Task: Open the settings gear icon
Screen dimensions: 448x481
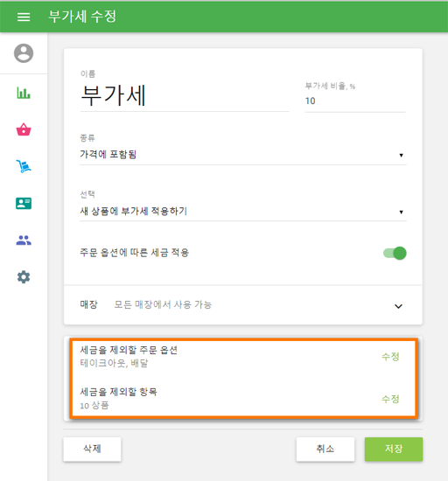Action: (24, 277)
